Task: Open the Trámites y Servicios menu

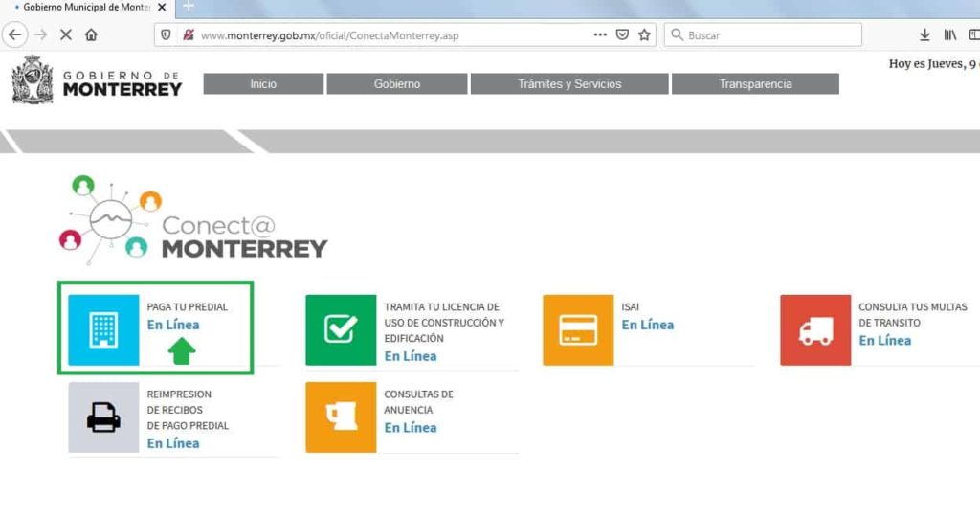Action: click(x=569, y=84)
